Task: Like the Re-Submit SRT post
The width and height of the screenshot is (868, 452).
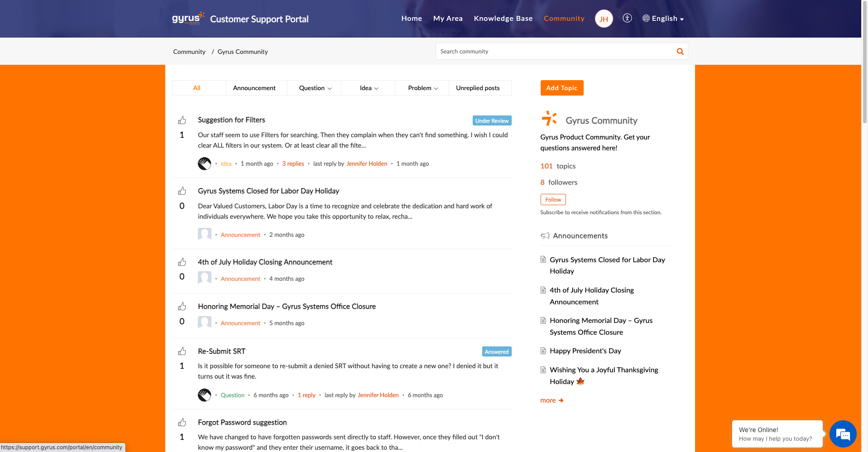Action: pyautogui.click(x=182, y=351)
